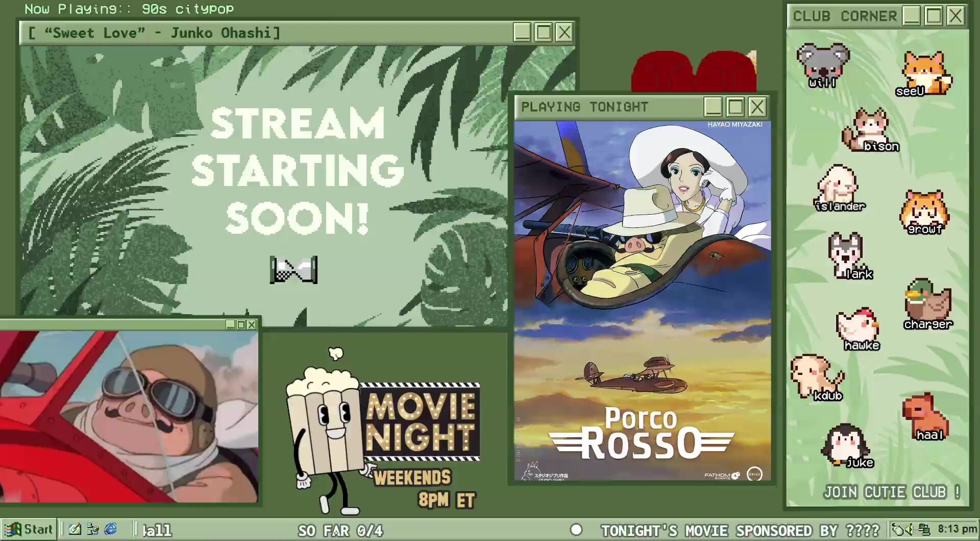Click the CLUB CORNER window title
Viewport: 980px width, 541px height.
pos(845,16)
